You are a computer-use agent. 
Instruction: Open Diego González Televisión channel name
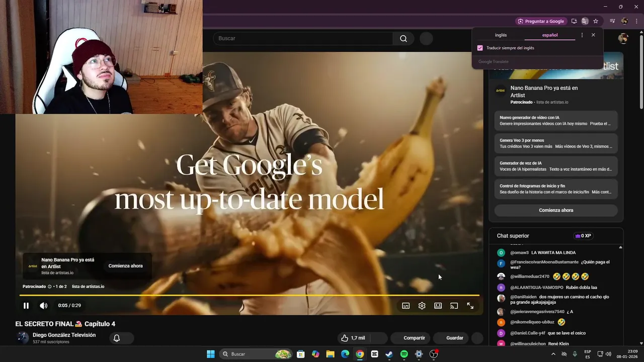point(64,335)
